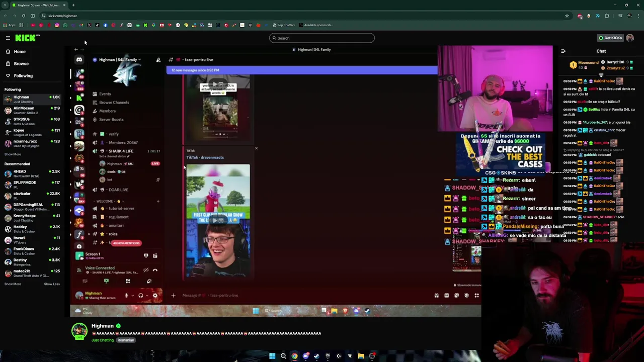Open STR3SUs channel in Following list
The image size is (644, 362).
pos(32,121)
